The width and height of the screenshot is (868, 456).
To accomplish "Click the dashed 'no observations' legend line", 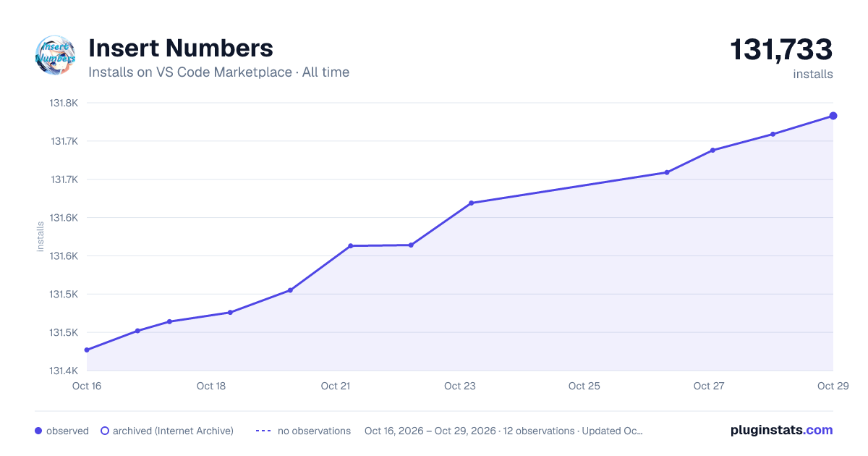I will (x=263, y=431).
